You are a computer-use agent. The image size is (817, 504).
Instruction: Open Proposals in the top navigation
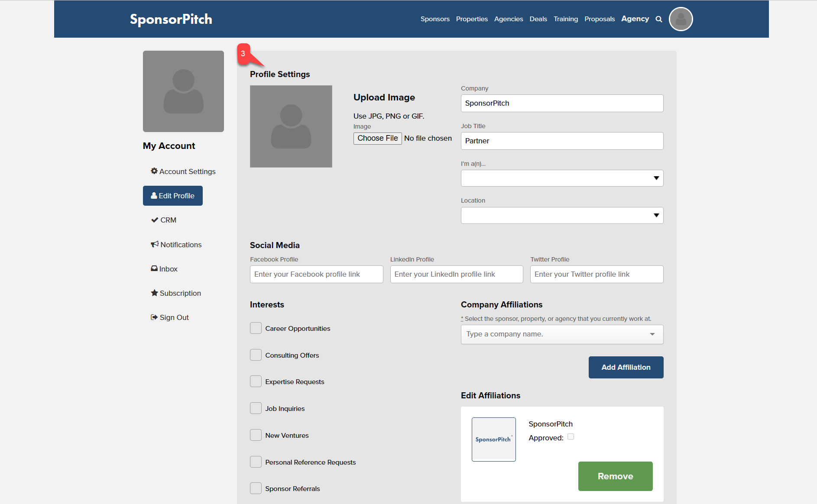click(600, 19)
